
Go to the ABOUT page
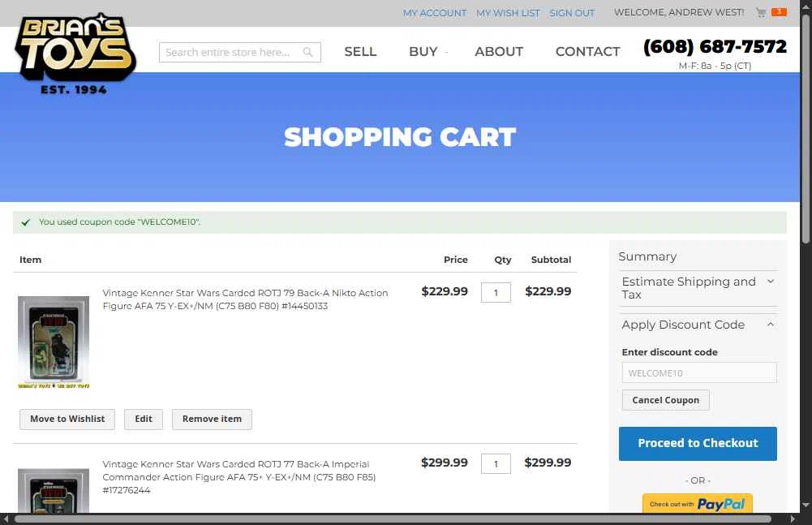499,52
